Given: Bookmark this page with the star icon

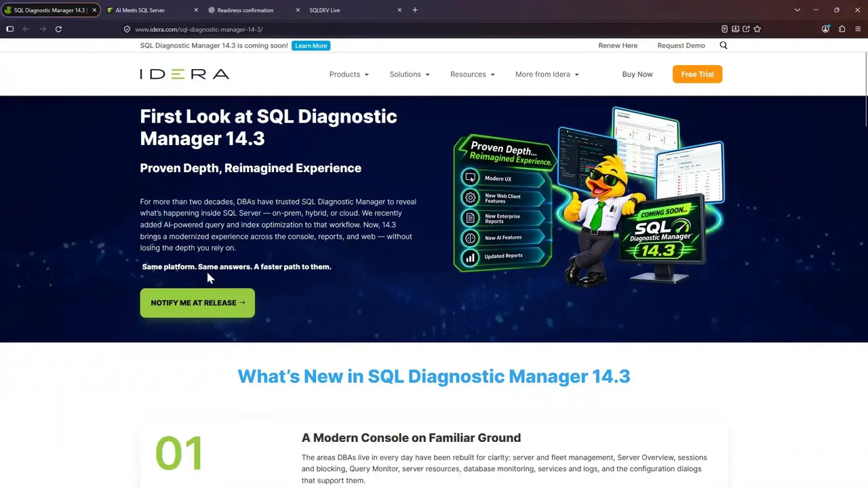Looking at the screenshot, I should click(x=757, y=29).
